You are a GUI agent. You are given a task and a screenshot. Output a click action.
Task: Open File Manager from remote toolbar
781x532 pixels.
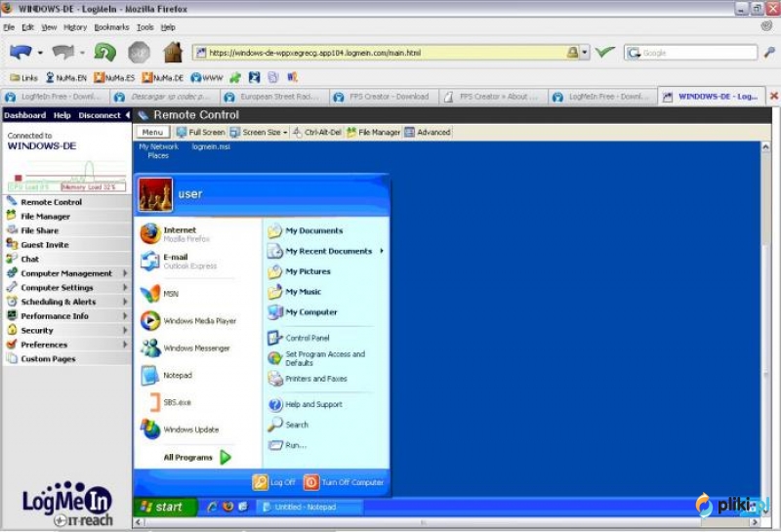pos(373,132)
